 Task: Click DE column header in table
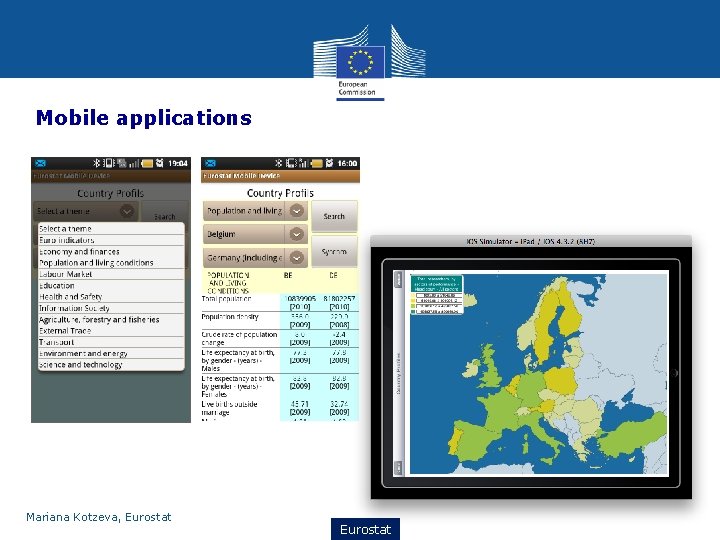pyautogui.click(x=333, y=275)
